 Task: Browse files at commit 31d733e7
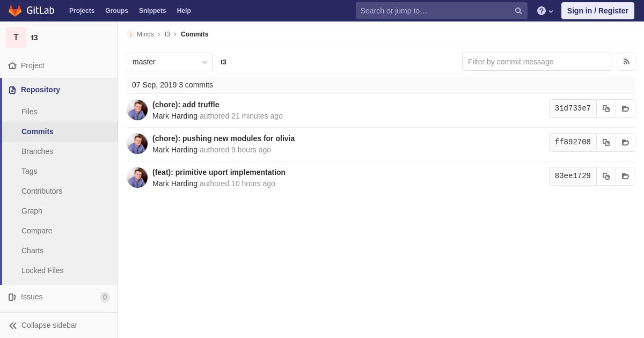(x=625, y=108)
